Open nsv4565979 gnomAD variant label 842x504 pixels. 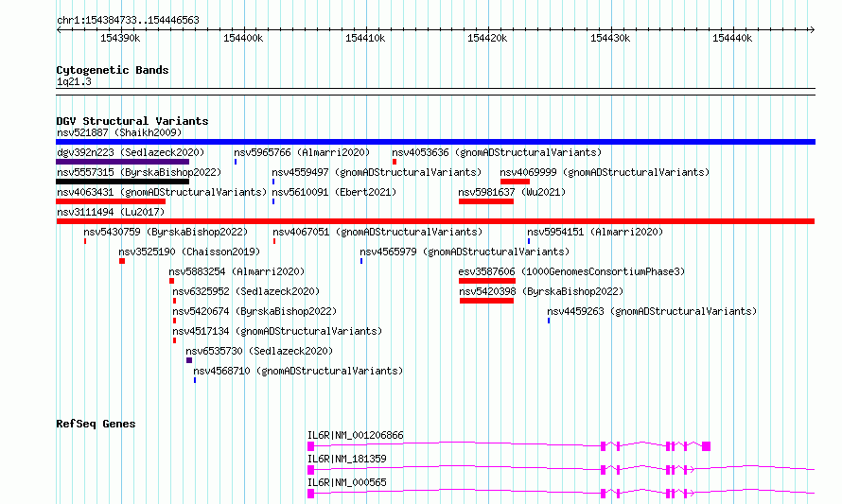point(465,252)
